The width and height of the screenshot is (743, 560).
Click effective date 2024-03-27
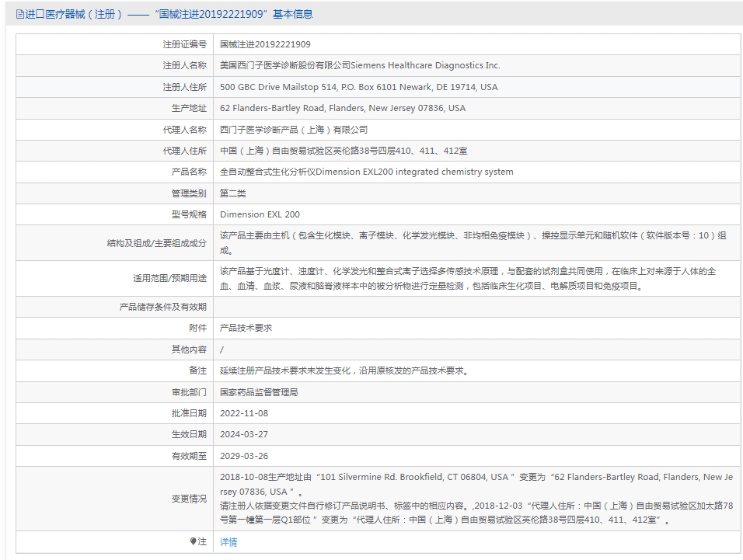(x=244, y=434)
